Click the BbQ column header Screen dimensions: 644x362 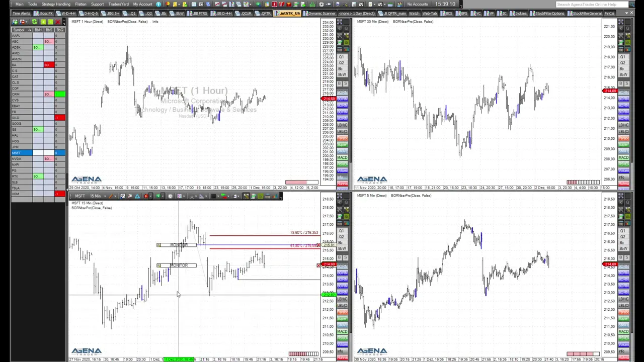(60, 30)
